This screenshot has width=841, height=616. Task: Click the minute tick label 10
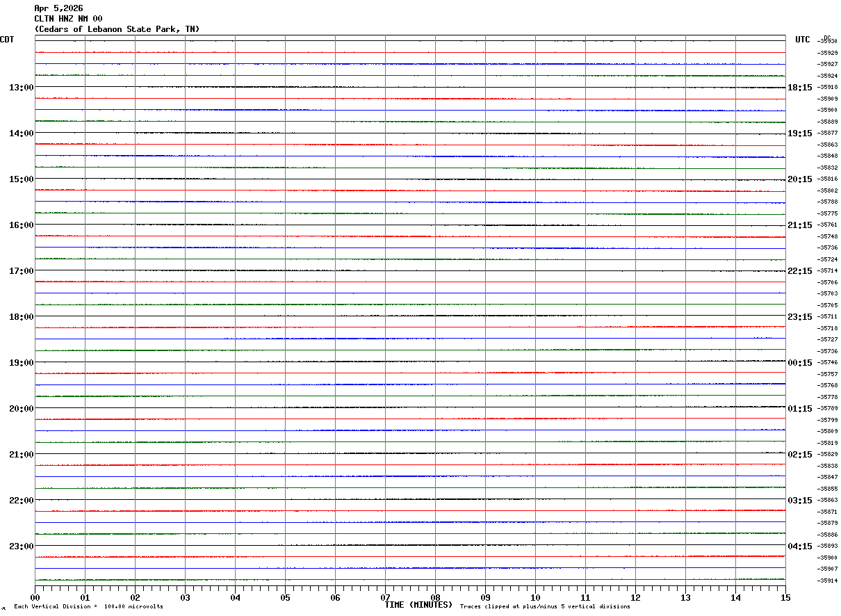(x=536, y=597)
